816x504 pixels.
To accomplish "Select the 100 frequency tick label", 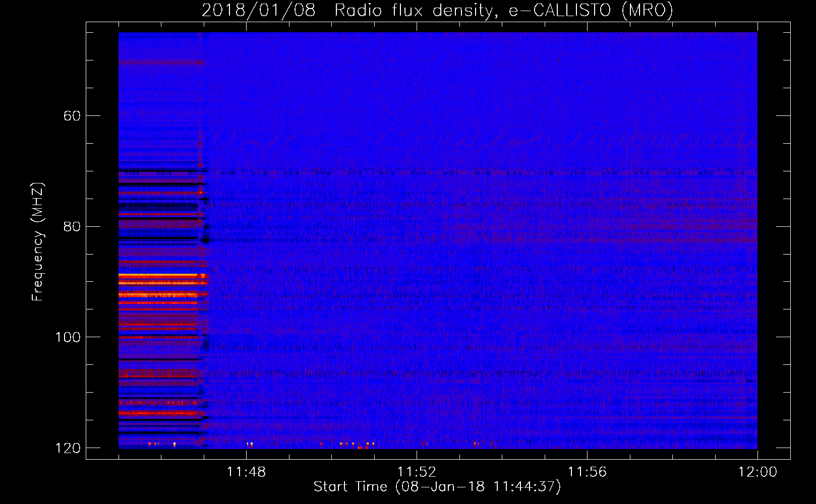I will click(x=68, y=337).
